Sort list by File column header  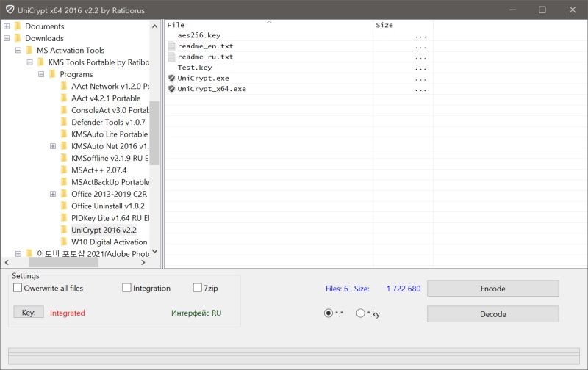coord(268,25)
